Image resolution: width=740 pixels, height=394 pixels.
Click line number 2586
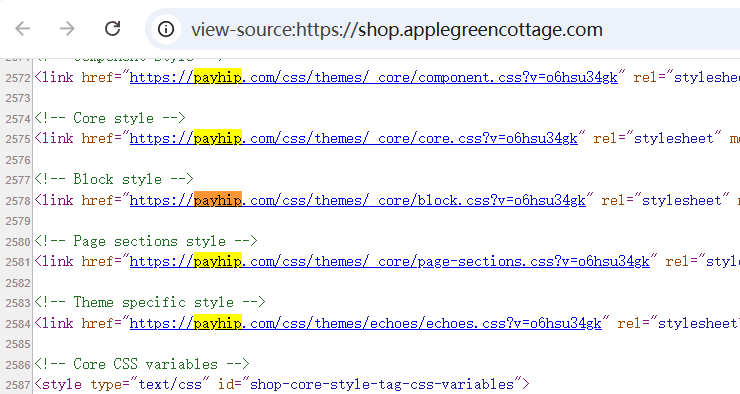click(18, 365)
